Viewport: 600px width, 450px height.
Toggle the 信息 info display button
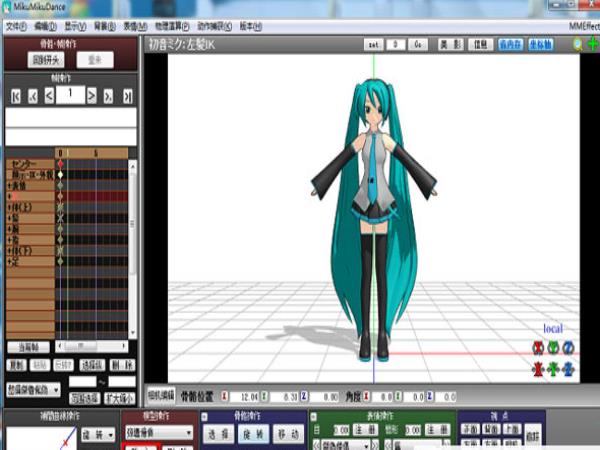(x=481, y=45)
